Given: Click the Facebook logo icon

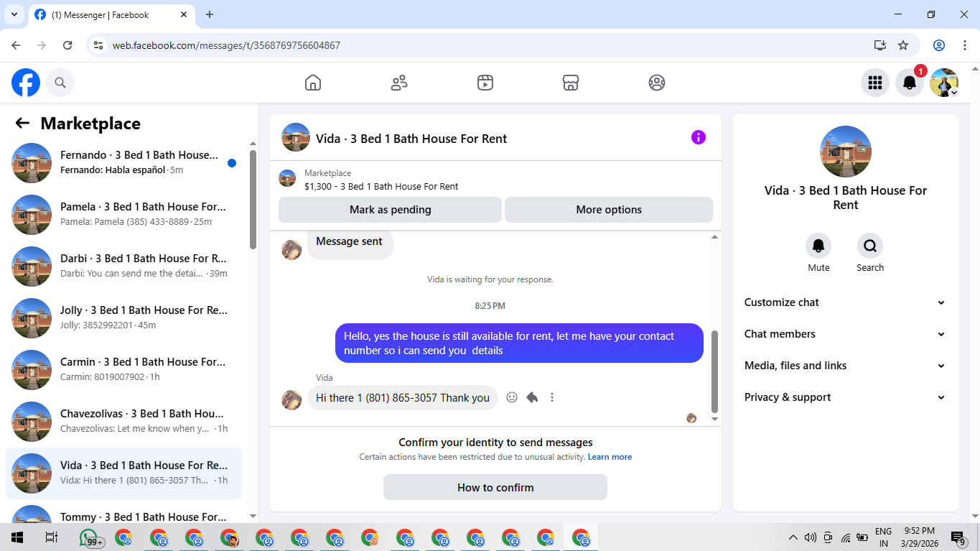Looking at the screenshot, I should (26, 83).
